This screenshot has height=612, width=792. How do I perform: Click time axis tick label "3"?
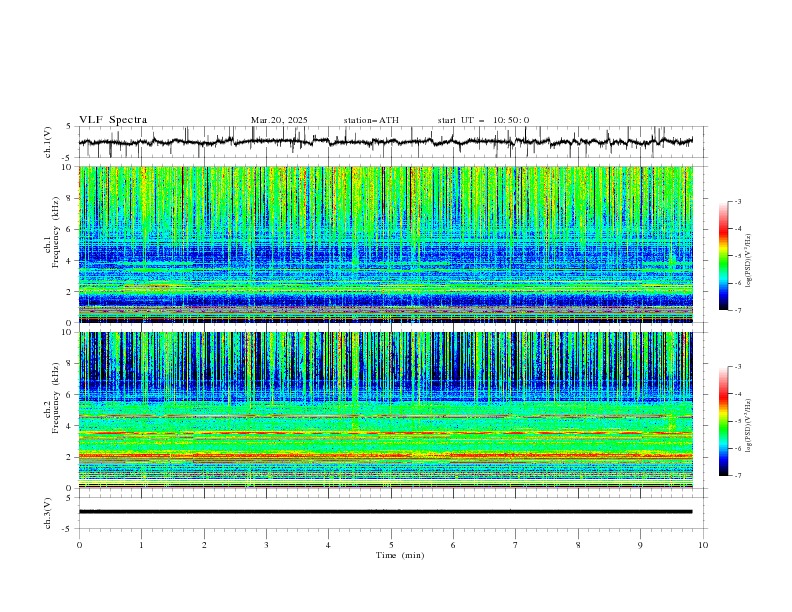266,545
